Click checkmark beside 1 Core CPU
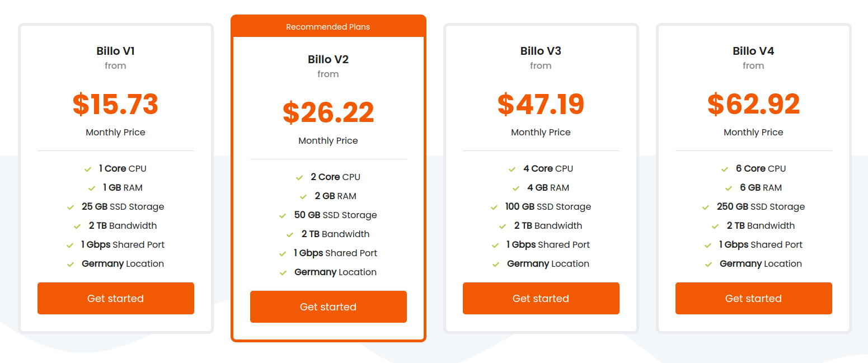The image size is (868, 363). (x=88, y=169)
